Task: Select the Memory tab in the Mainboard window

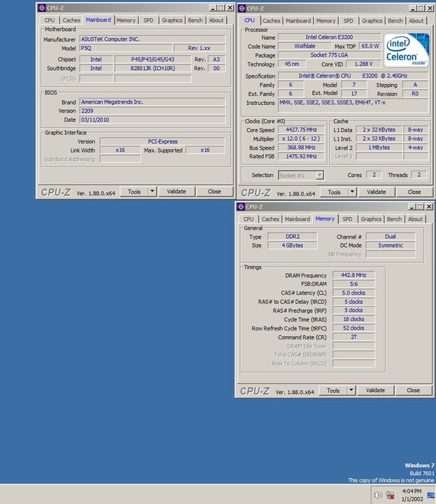Action: (126, 20)
